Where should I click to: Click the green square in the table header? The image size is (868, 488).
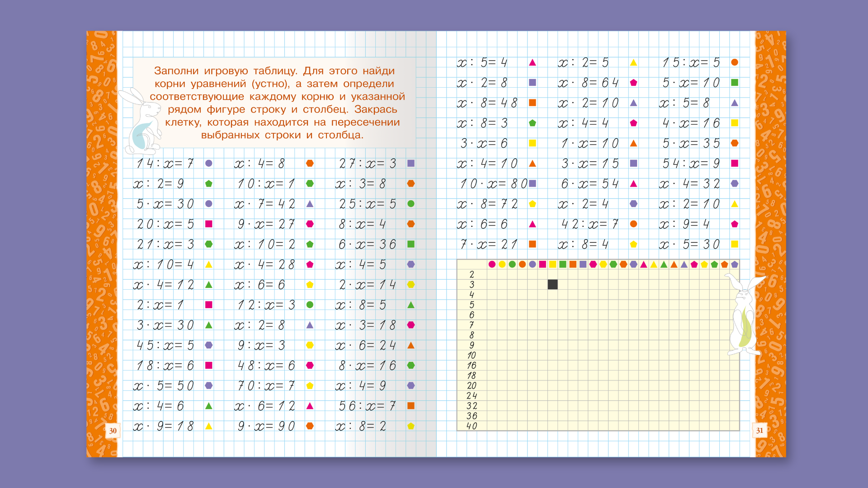point(563,264)
